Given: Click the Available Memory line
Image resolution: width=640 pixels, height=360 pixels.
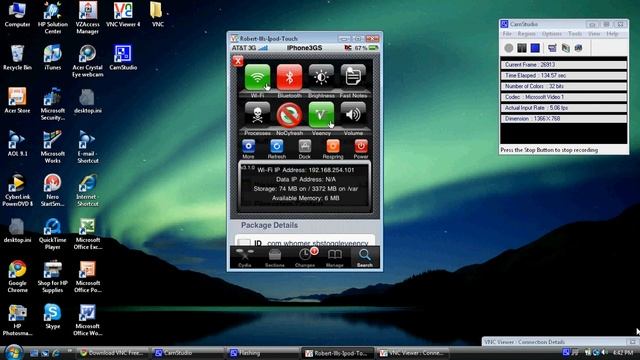Looking at the screenshot, I should pos(306,198).
